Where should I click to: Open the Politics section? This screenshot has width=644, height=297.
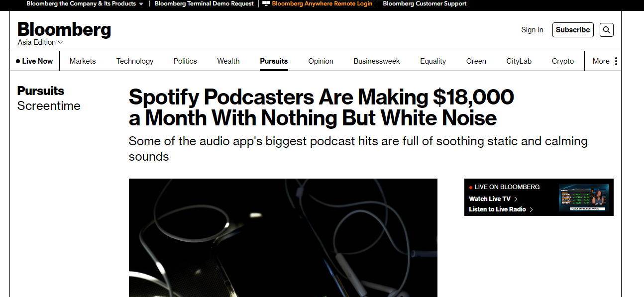click(185, 61)
